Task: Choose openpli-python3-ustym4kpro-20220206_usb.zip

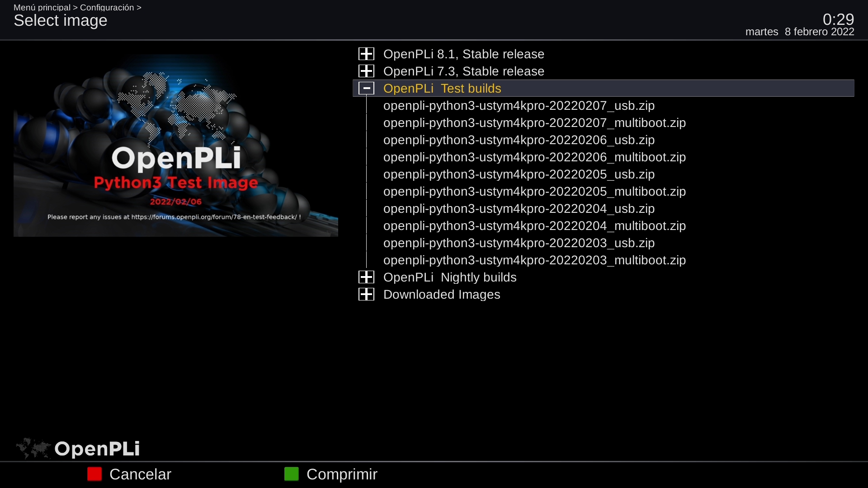Action: [519, 140]
